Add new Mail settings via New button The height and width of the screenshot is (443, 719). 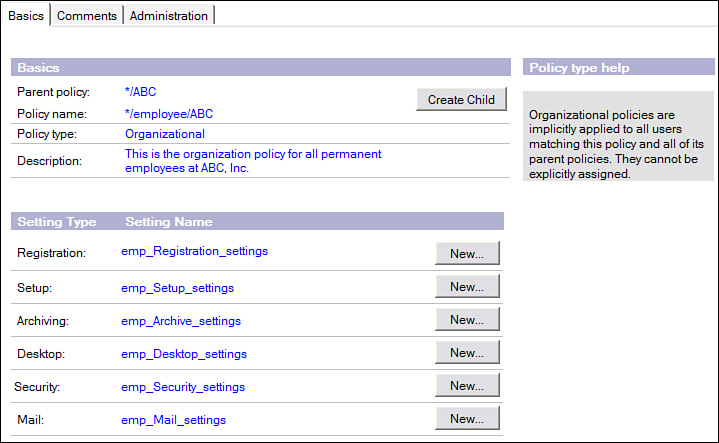[467, 419]
